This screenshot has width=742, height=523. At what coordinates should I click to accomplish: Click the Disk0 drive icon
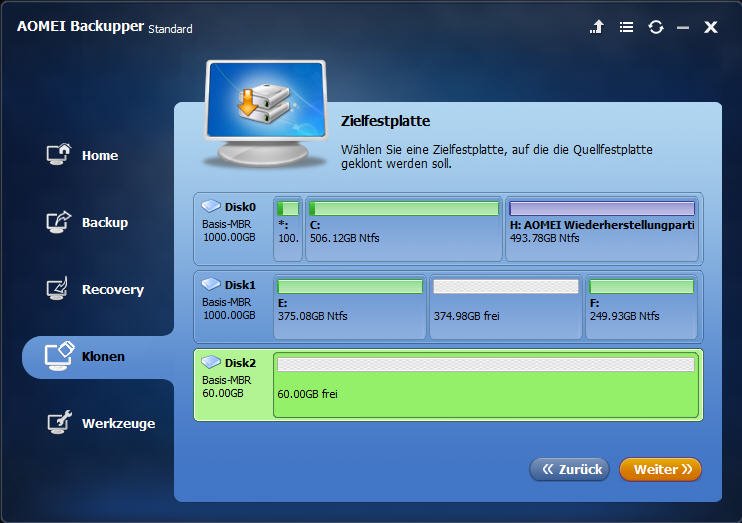pyautogui.click(x=211, y=206)
